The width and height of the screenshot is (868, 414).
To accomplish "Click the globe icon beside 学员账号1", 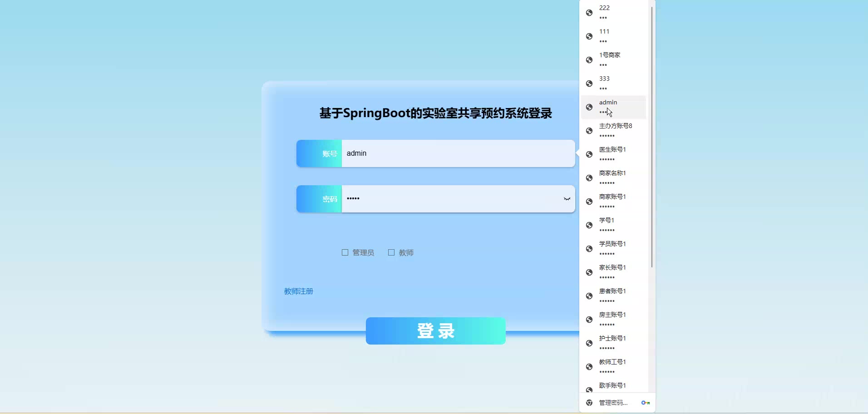I will pyautogui.click(x=589, y=249).
